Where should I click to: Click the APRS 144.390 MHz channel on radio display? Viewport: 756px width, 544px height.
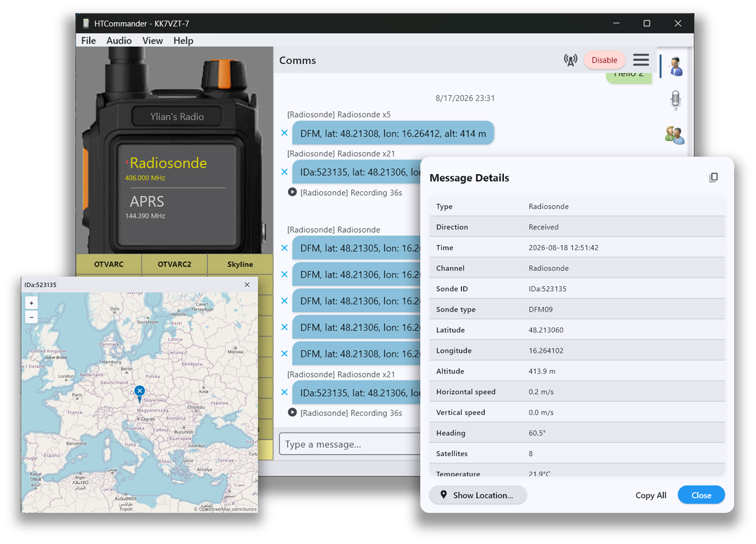[x=147, y=207]
